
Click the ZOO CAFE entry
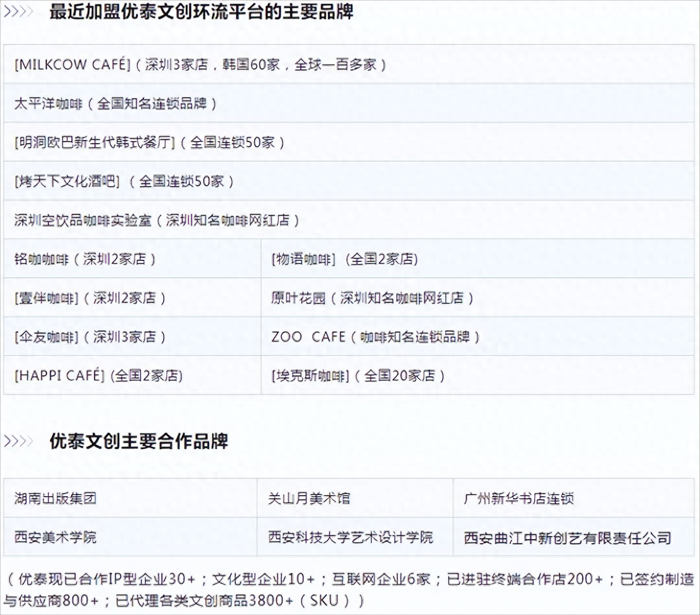coord(375,337)
